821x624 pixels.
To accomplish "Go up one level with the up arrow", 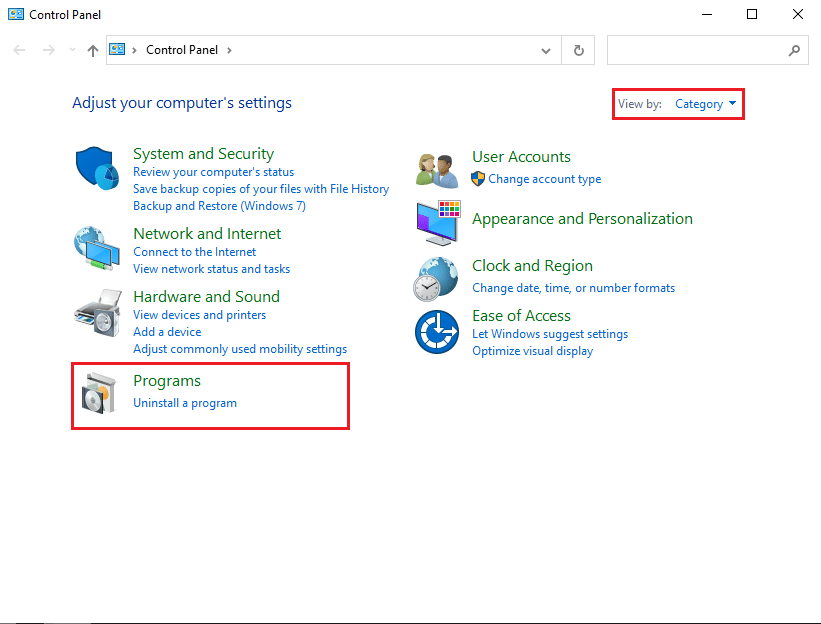I will 93,50.
